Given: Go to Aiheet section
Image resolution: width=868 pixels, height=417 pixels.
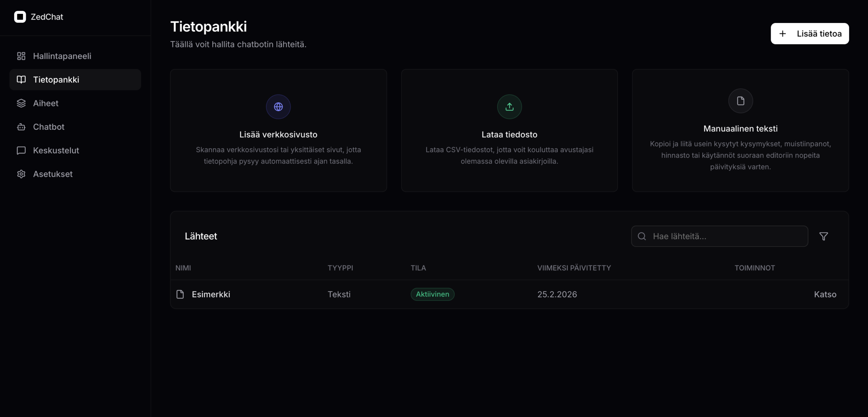Looking at the screenshot, I should (x=45, y=103).
